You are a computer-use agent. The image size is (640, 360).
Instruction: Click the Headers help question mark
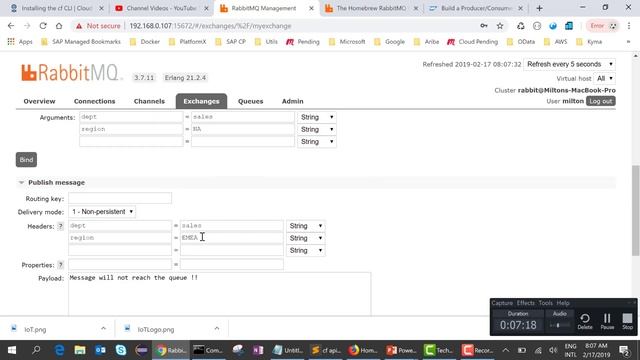click(x=60, y=226)
